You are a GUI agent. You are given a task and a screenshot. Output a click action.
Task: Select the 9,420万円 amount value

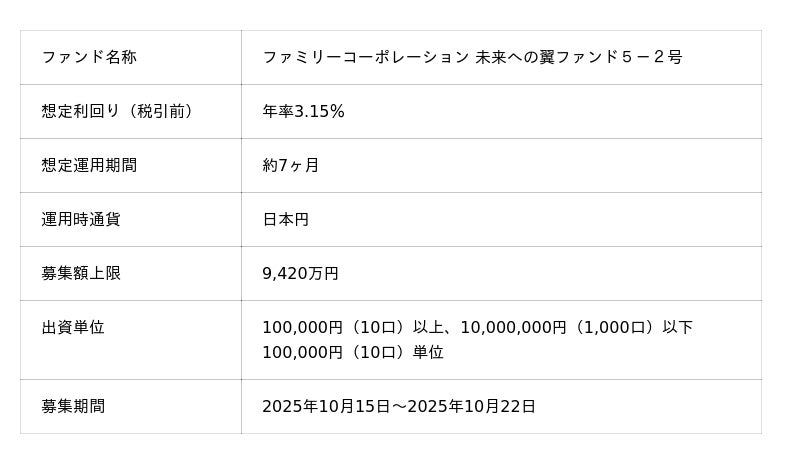click(x=300, y=273)
